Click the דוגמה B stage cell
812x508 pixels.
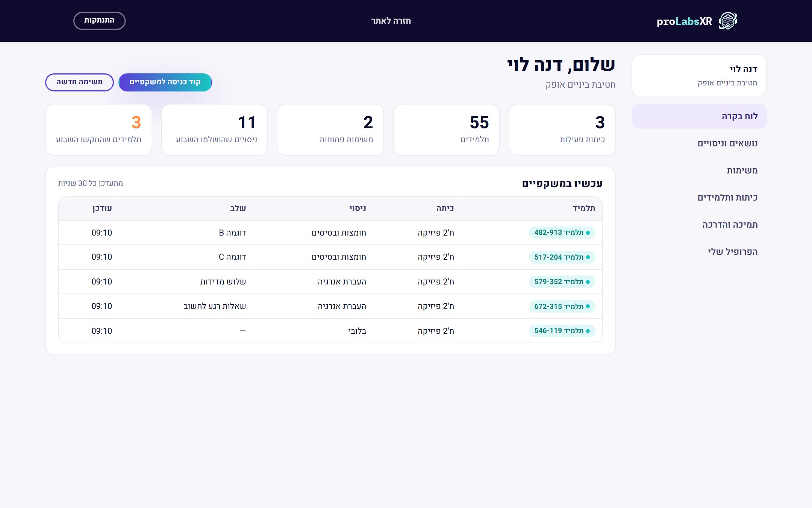click(x=232, y=233)
